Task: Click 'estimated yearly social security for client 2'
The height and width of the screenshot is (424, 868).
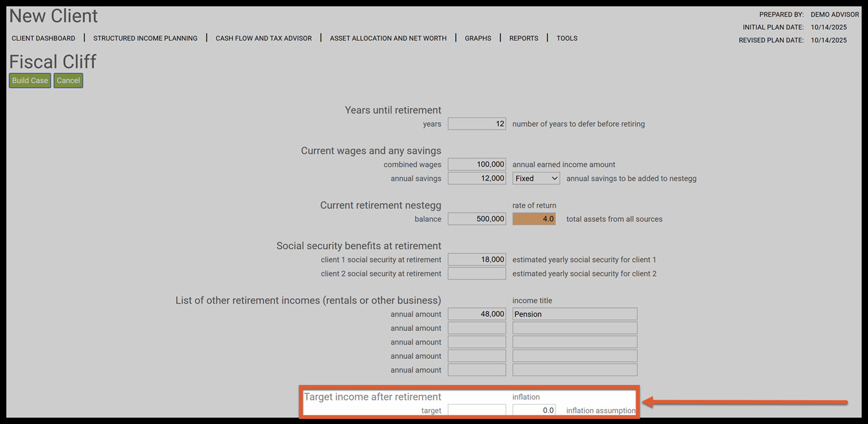Action: (x=584, y=273)
